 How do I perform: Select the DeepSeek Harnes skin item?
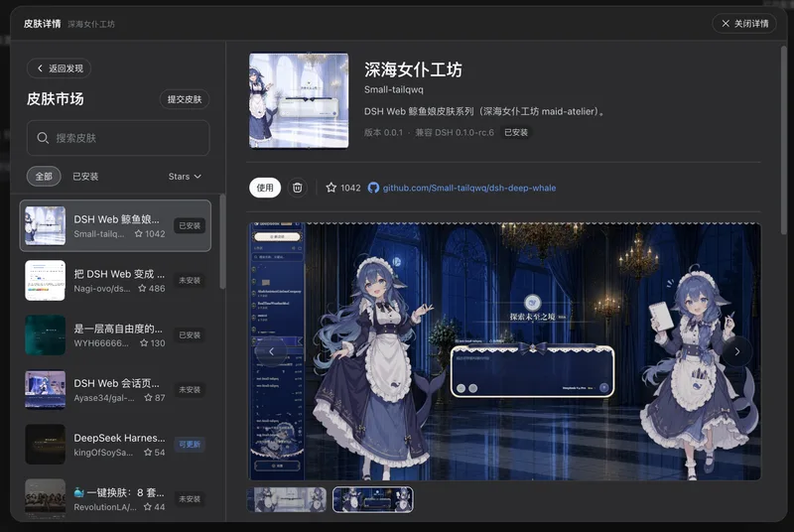[x=115, y=445]
